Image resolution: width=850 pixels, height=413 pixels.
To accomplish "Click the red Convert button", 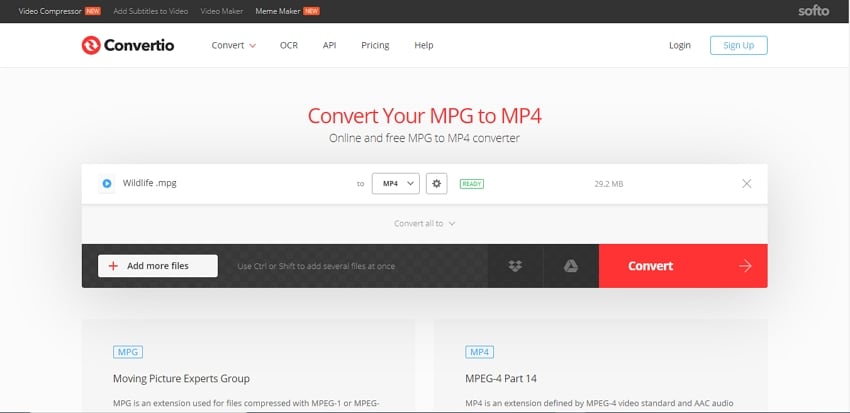I will pyautogui.click(x=683, y=266).
